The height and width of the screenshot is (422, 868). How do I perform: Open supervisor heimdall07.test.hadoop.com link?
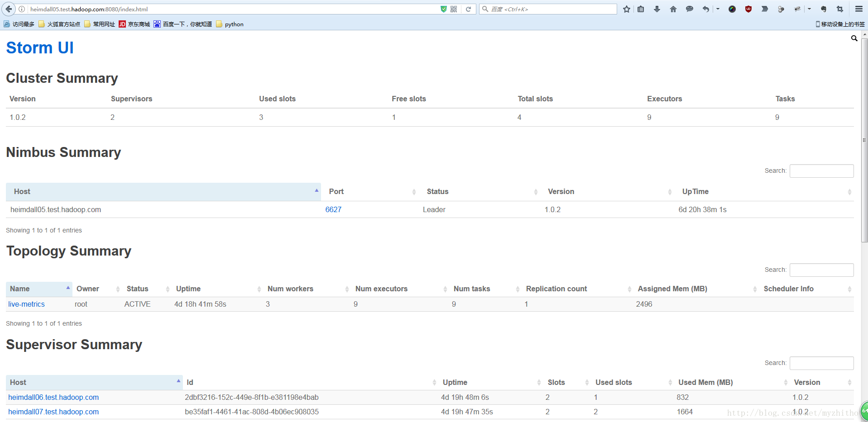pos(53,412)
